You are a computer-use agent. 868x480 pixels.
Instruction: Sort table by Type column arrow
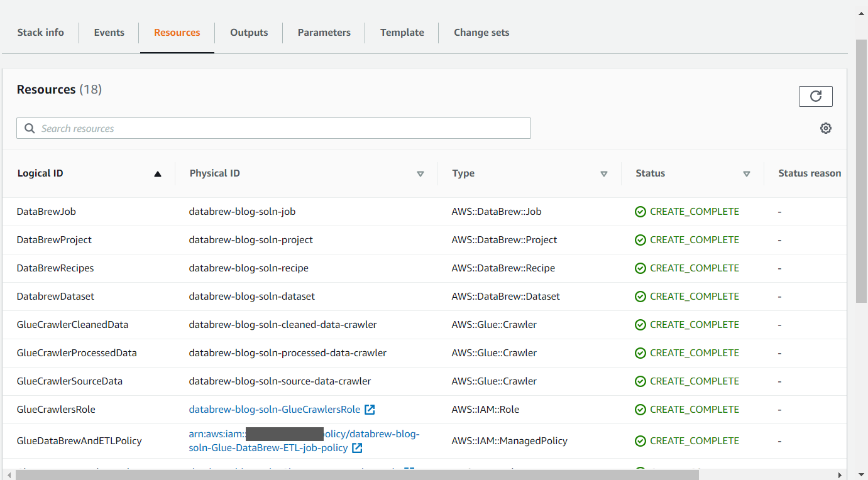(604, 174)
